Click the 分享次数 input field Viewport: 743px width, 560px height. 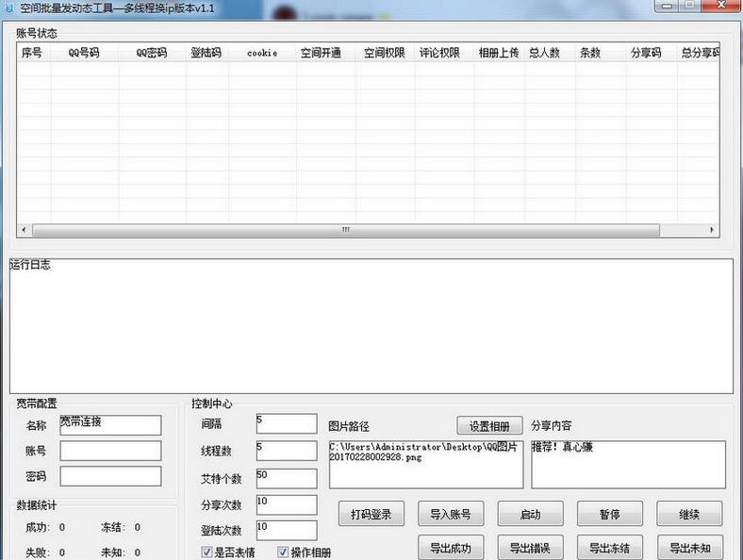287,505
